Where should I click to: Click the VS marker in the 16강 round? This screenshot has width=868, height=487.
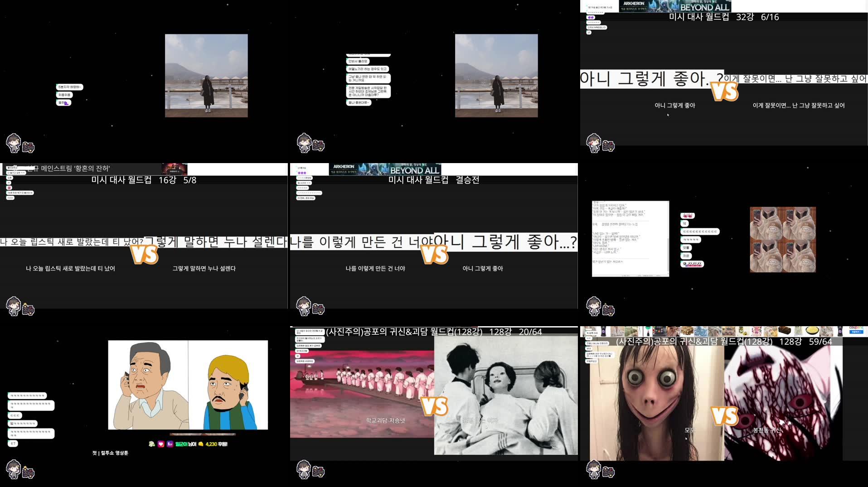pos(144,254)
